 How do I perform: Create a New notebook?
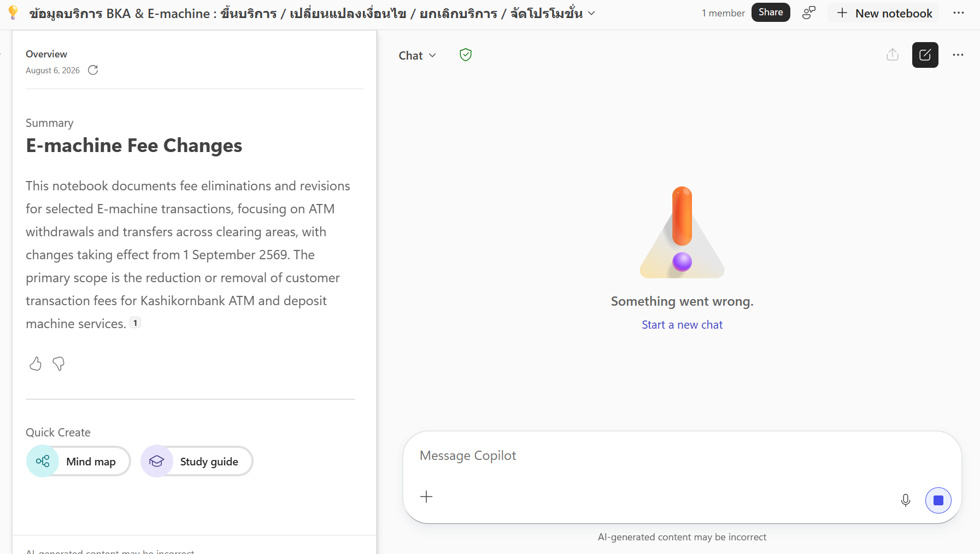[x=884, y=13]
